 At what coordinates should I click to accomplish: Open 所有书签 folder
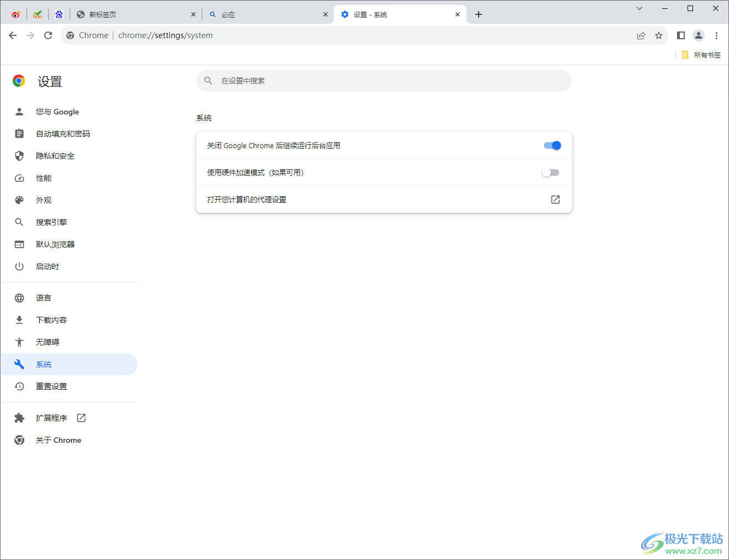(x=701, y=55)
